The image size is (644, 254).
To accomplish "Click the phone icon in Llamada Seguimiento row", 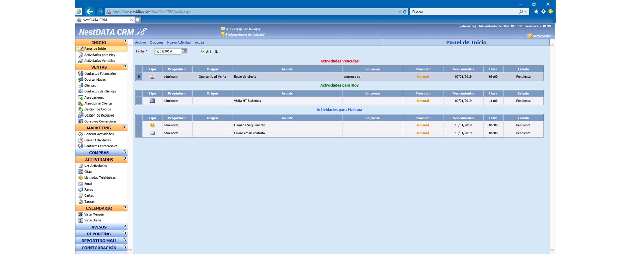I will click(152, 125).
